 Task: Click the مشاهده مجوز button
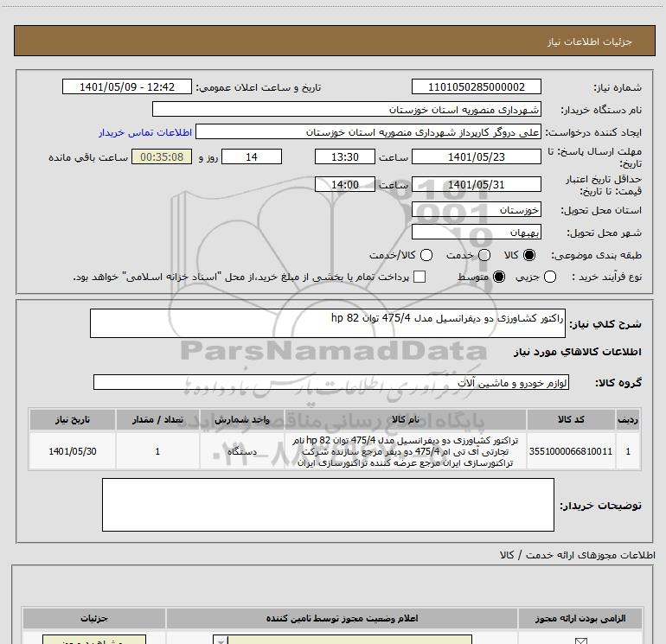coord(94,640)
